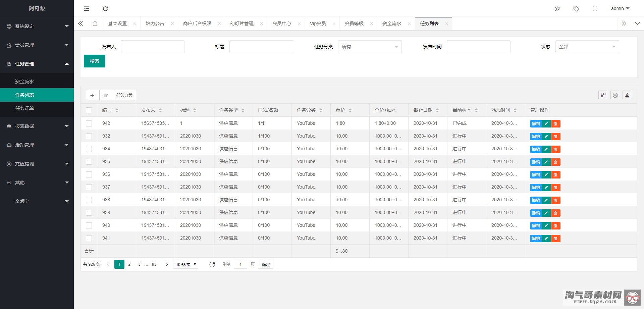The image size is (644, 309).
Task: Check the checkbox for row 932
Action: point(89,136)
